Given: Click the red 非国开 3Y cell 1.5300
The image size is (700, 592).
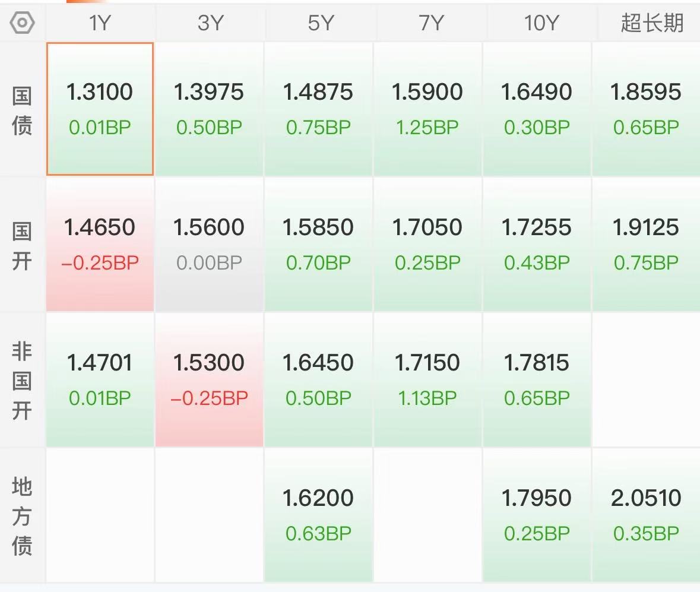Looking at the screenshot, I should [x=209, y=380].
